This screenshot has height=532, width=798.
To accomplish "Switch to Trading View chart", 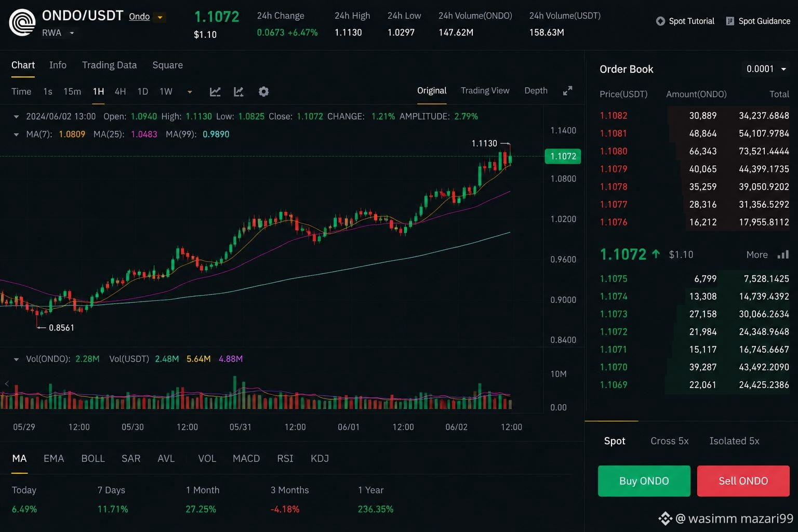I will pyautogui.click(x=485, y=90).
